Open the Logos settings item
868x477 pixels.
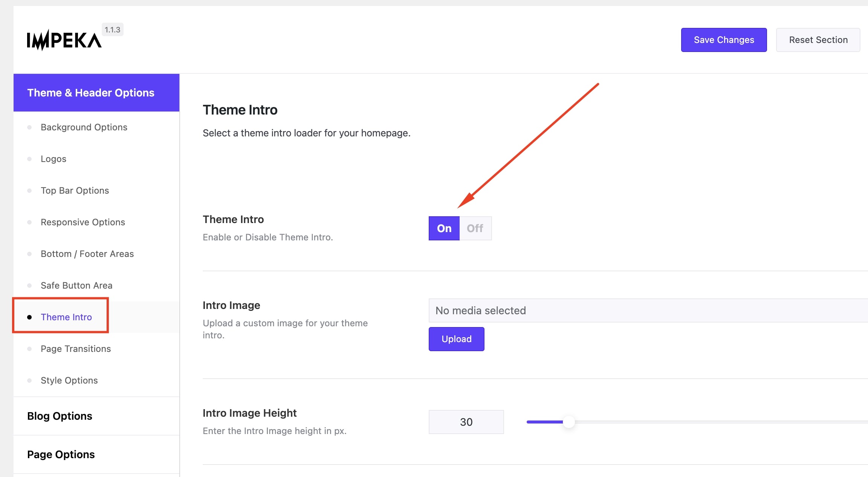[53, 159]
